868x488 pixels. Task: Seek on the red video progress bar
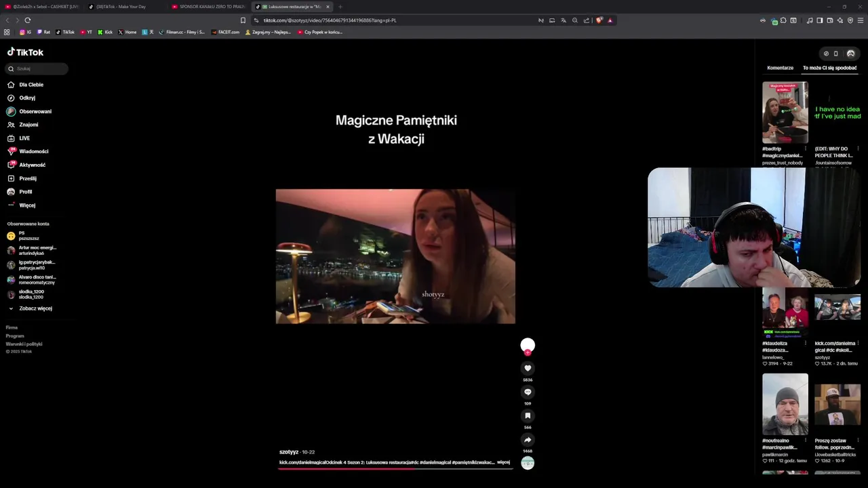(395, 468)
